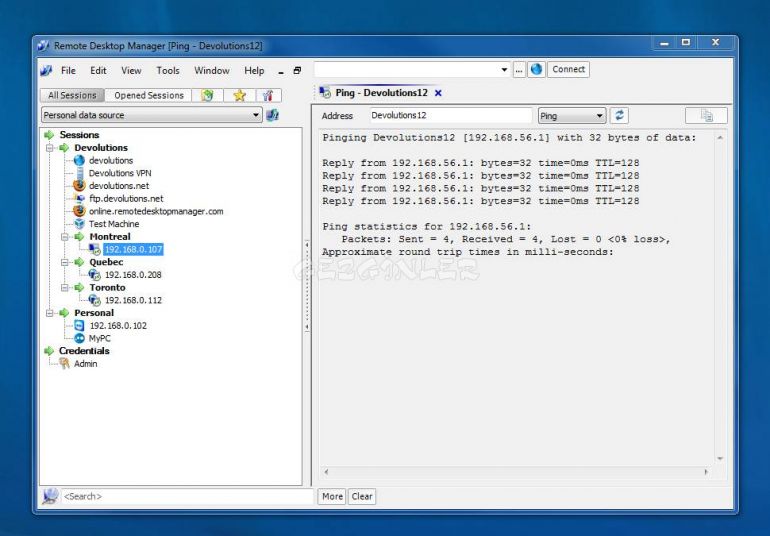Click the output scroll down arrow
This screenshot has height=536, width=770.
pyautogui.click(x=720, y=458)
